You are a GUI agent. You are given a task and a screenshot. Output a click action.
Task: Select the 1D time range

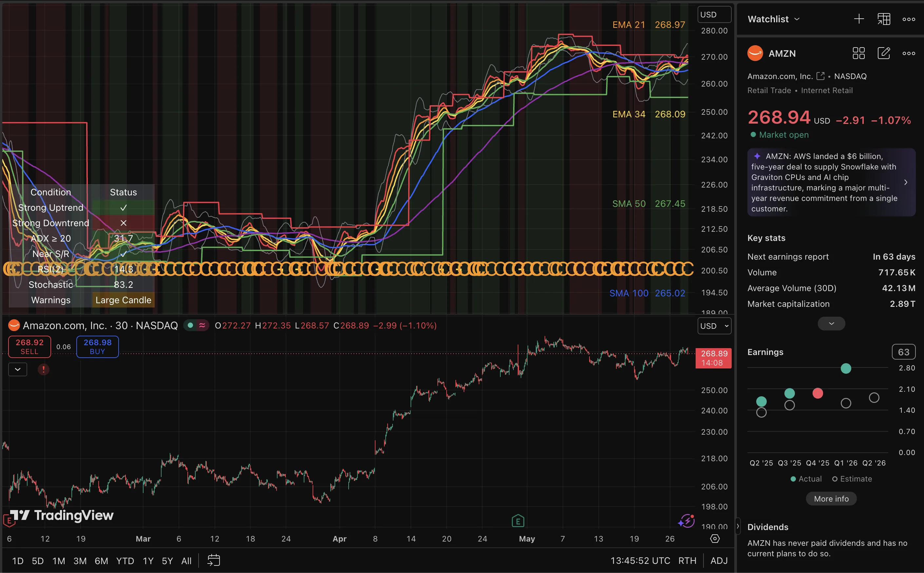[18, 561]
